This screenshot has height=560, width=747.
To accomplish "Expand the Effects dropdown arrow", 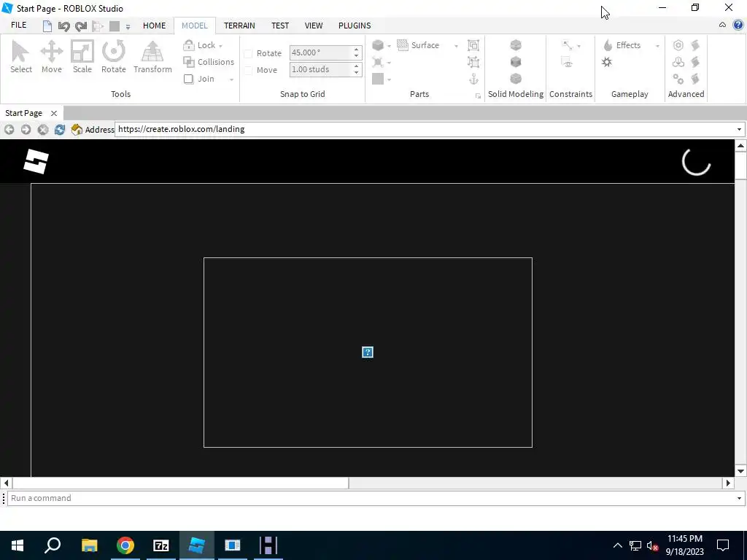I will pos(657,46).
